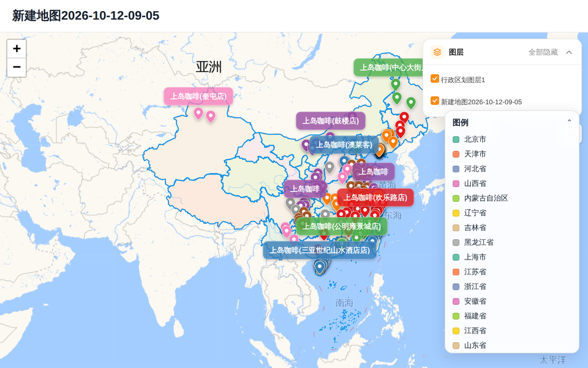
Task: Click the gray marker above the 上岛咖啡 purple labels
Action: click(x=330, y=167)
